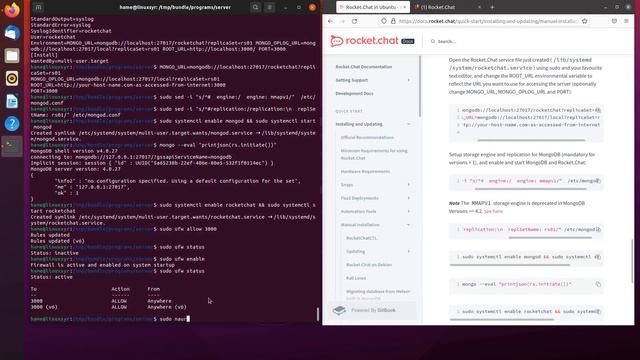Go forward in the browser
Image resolution: width=640 pixels, height=360 pixels.
tap(342, 21)
